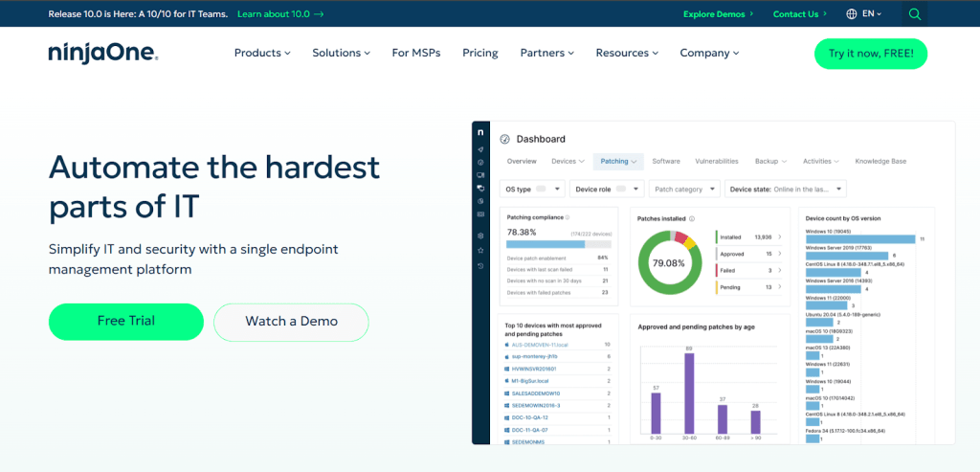Expand the Products navigation menu

(261, 54)
